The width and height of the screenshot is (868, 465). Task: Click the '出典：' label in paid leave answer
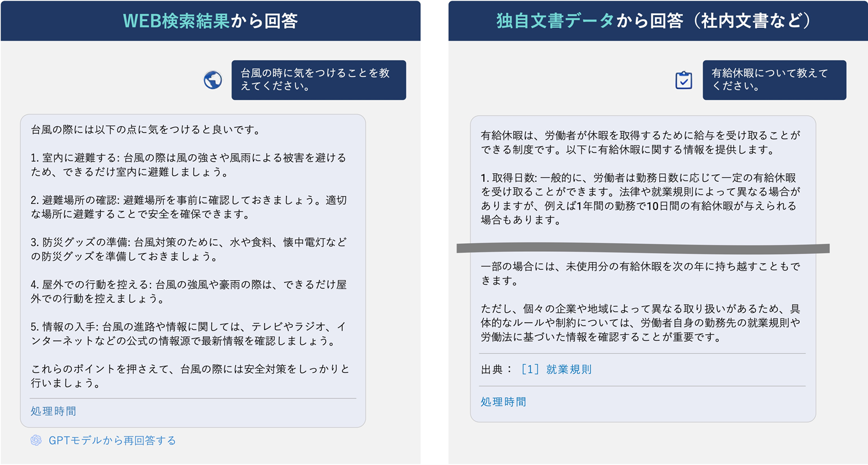(496, 369)
